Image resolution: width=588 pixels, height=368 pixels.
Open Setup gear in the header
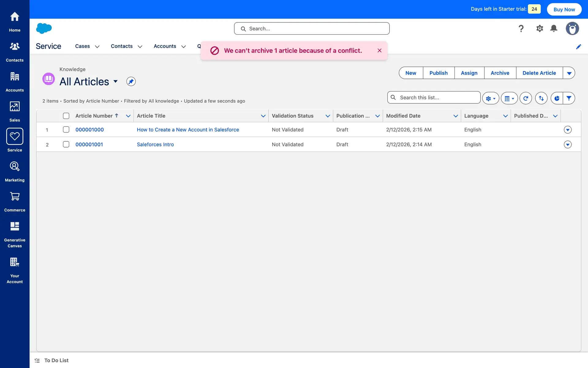539,29
